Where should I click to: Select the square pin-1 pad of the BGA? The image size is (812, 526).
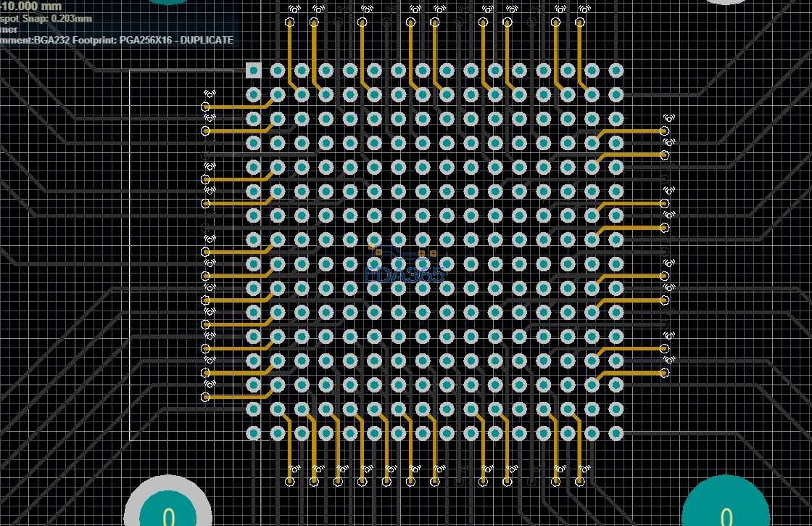[253, 70]
